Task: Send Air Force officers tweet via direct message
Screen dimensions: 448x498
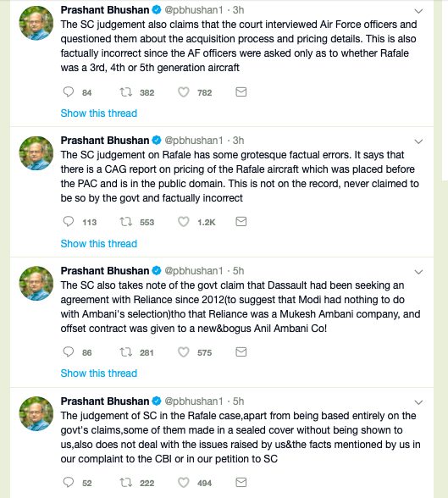Action: 241,92
